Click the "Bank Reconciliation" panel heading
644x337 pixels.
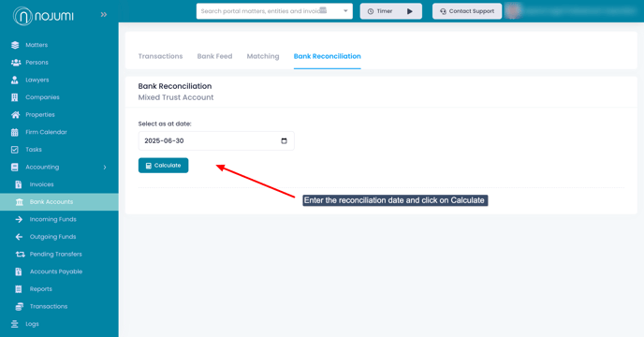tap(175, 86)
